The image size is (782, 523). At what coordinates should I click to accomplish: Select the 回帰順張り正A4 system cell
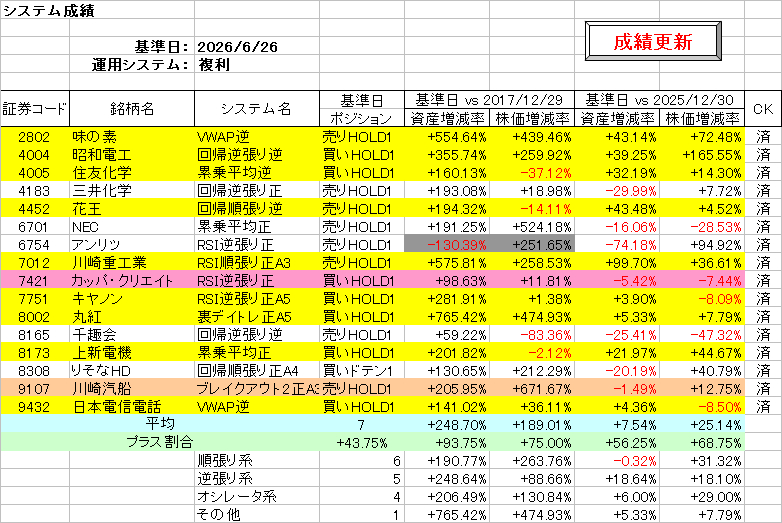point(257,370)
